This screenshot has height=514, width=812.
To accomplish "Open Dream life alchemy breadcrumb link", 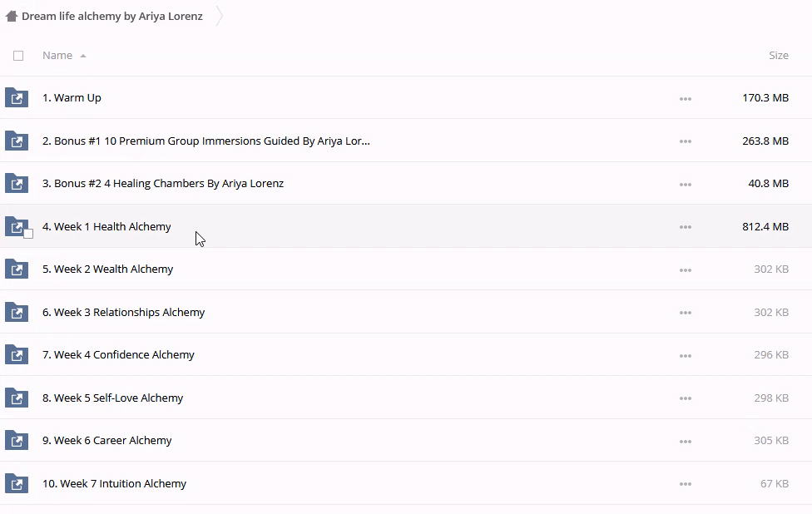I will point(111,16).
